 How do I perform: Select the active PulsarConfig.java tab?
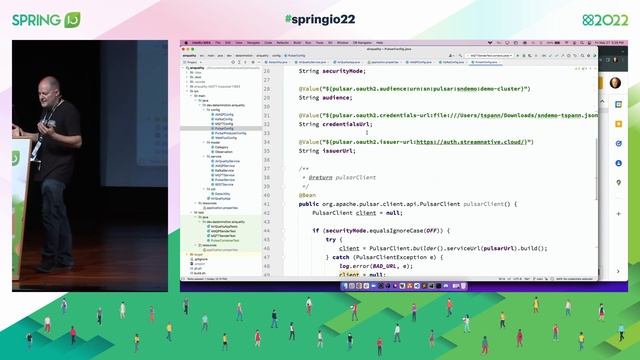click(x=486, y=62)
